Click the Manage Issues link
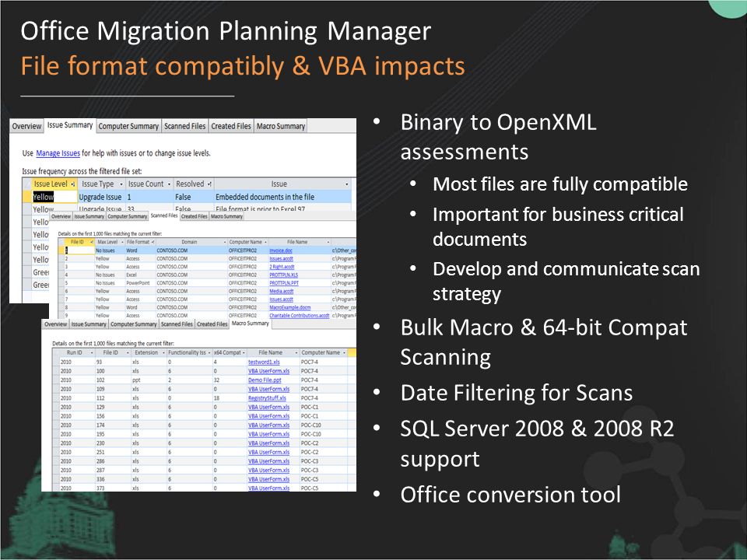747x560 pixels. [58, 153]
